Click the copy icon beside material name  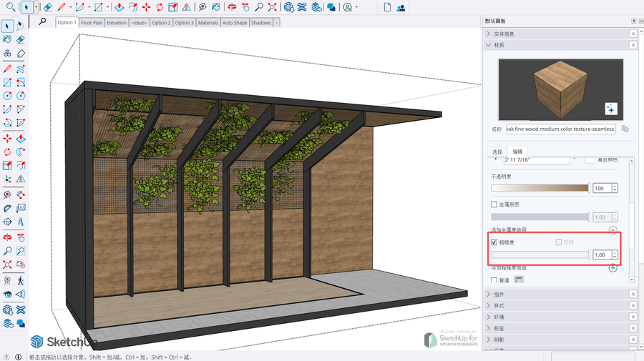pyautogui.click(x=625, y=129)
